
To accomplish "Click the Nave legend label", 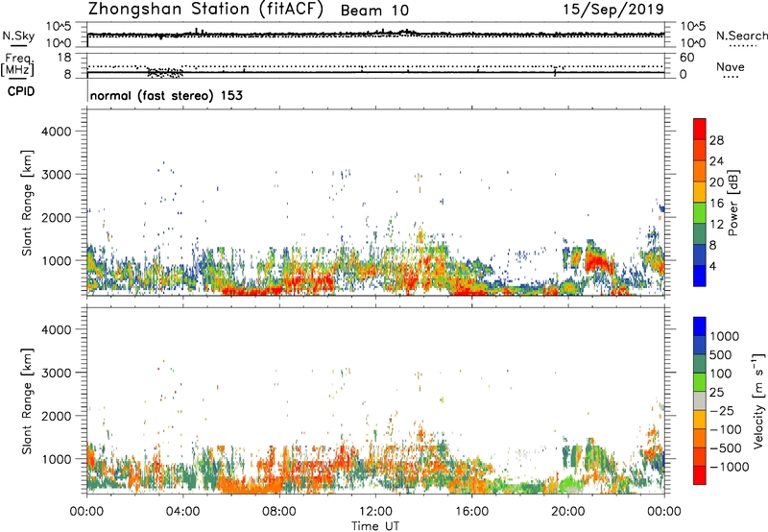I will click(x=731, y=67).
